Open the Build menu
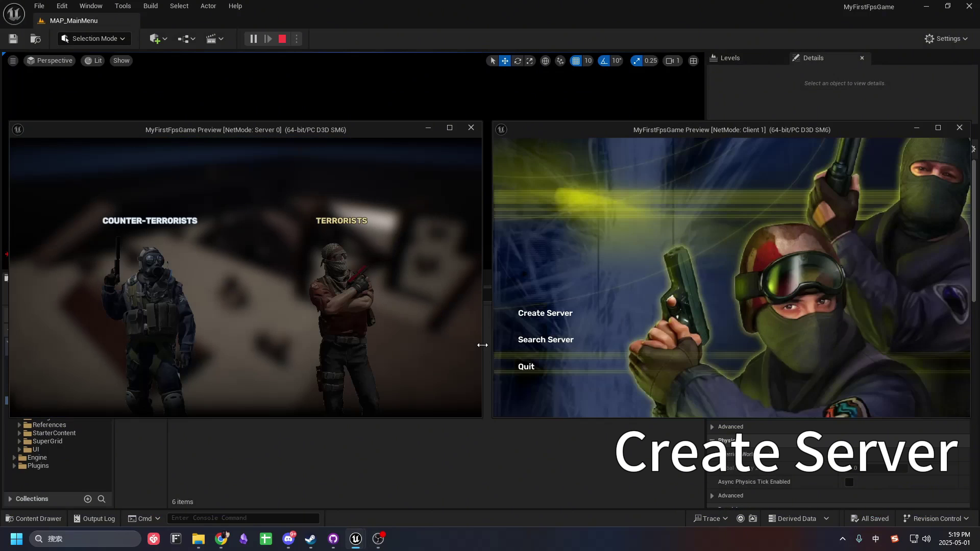Image resolution: width=980 pixels, height=551 pixels. [150, 6]
